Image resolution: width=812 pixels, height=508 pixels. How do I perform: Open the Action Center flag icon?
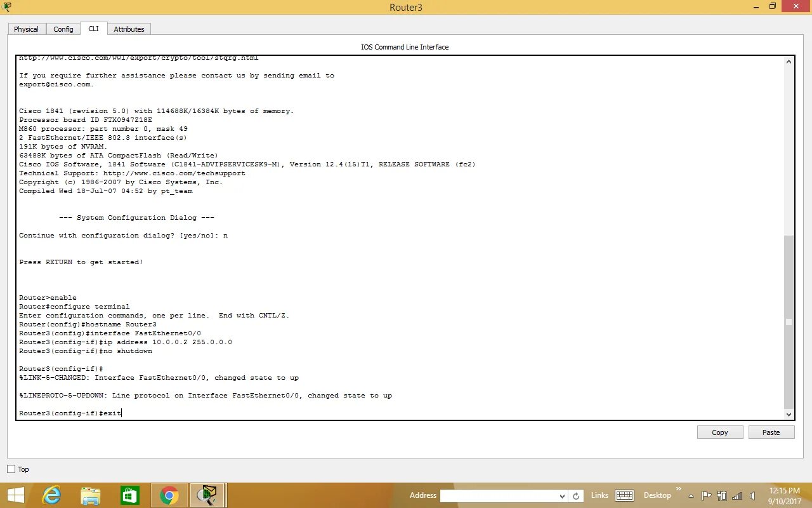tap(707, 496)
